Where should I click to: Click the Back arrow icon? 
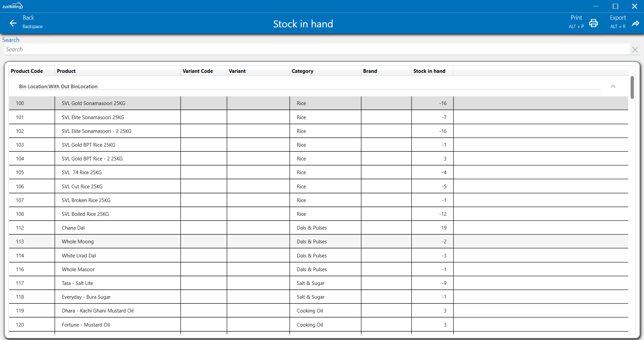(13, 23)
